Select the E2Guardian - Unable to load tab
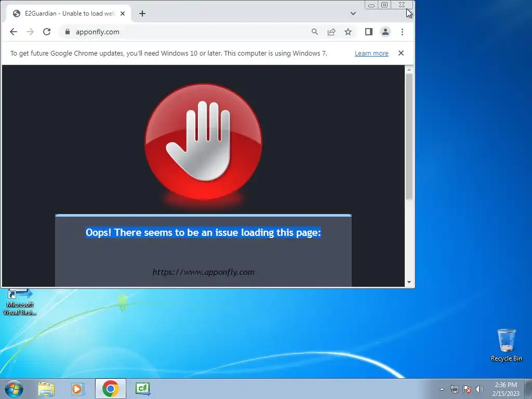 pos(68,14)
